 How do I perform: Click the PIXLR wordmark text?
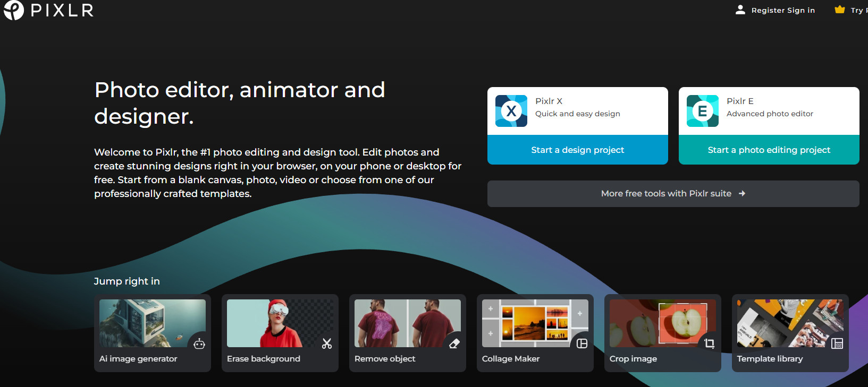[x=62, y=10]
